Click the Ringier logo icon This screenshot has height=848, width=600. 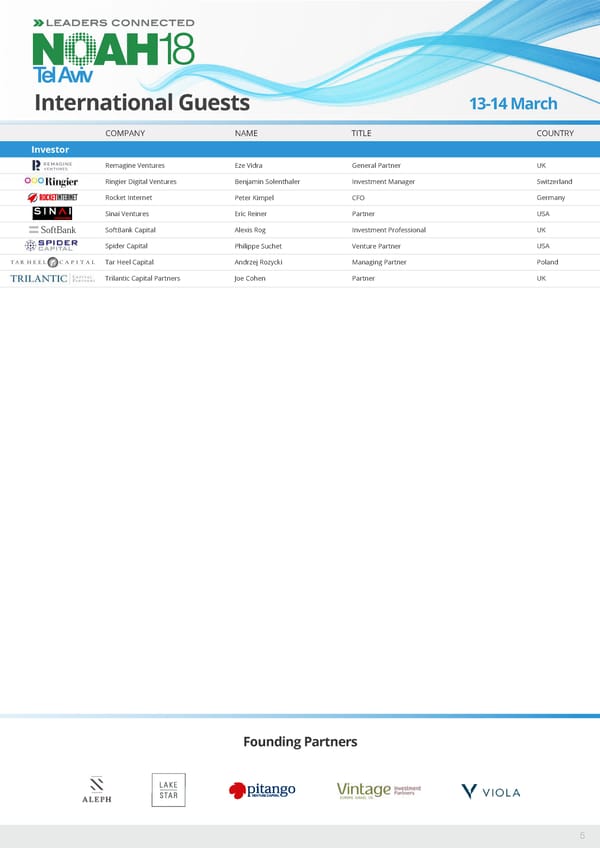coord(52,181)
